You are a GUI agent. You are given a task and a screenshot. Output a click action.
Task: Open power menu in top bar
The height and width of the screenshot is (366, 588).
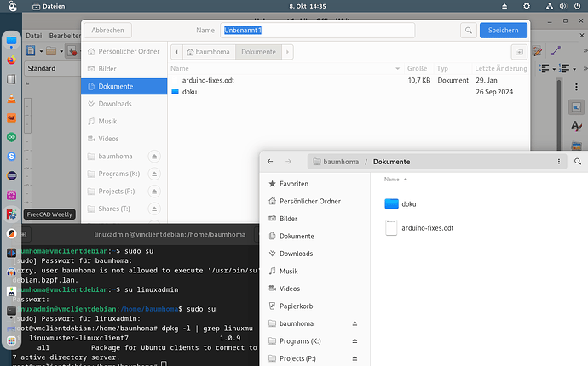pos(577,6)
